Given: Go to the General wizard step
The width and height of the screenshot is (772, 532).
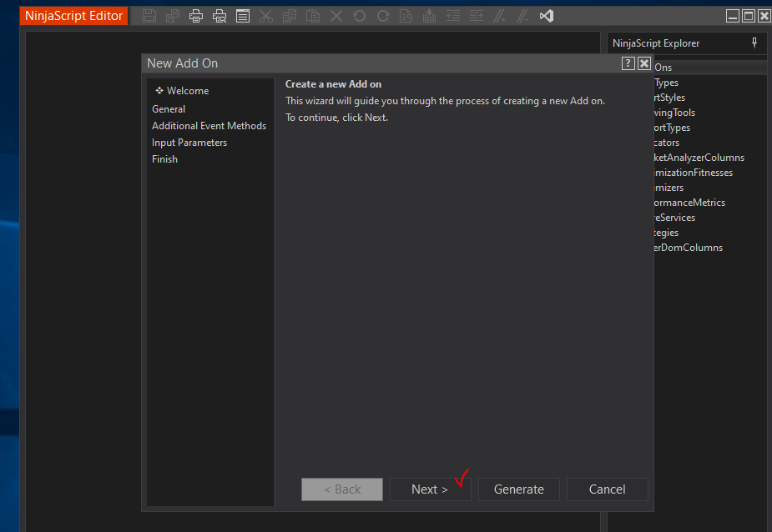Looking at the screenshot, I should click(169, 109).
